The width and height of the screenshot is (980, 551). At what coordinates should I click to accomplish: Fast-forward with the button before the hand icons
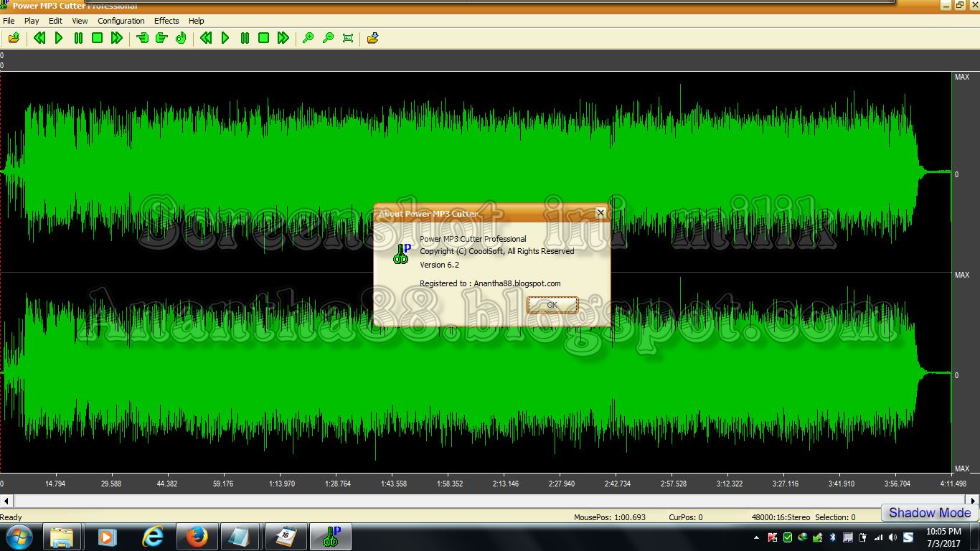click(x=117, y=38)
